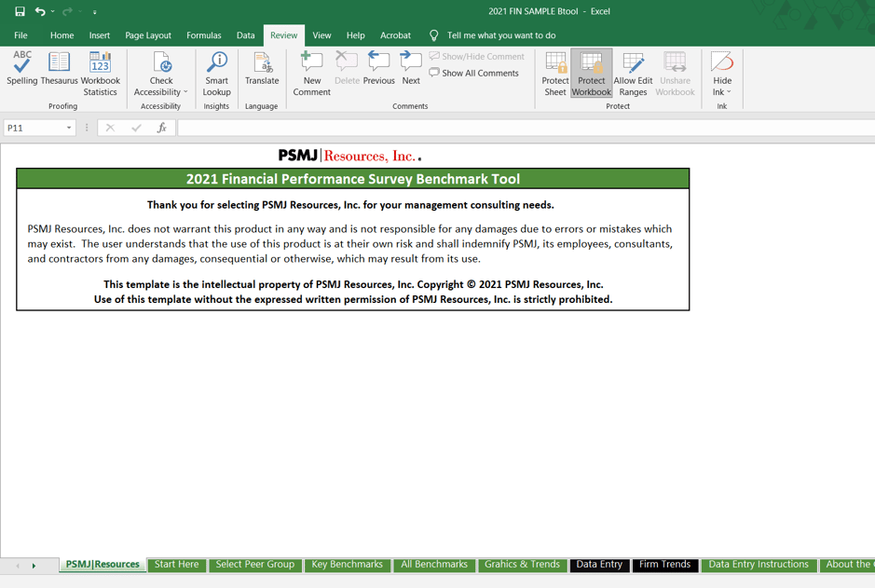The image size is (875, 588).
Task: Open the Formulas ribbon tab
Action: click(204, 35)
